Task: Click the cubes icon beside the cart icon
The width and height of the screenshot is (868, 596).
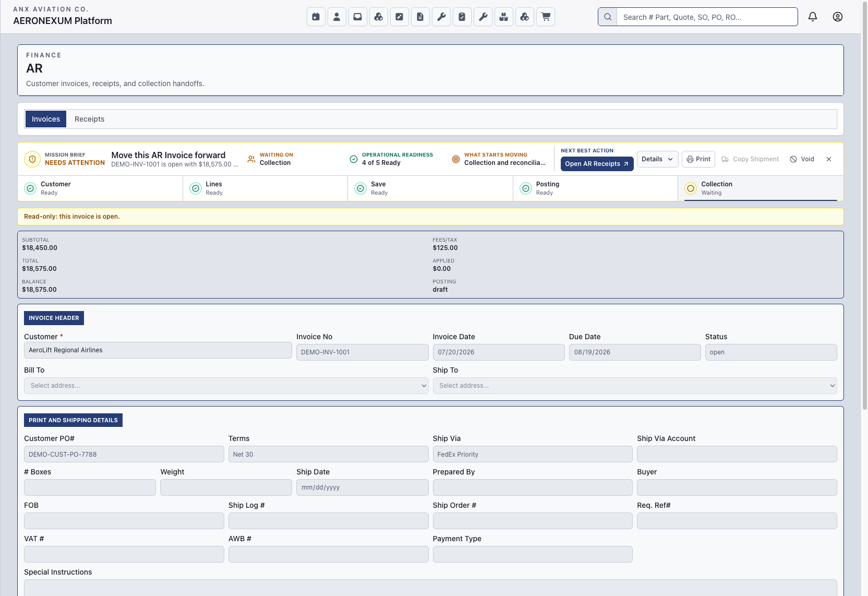Action: click(525, 17)
